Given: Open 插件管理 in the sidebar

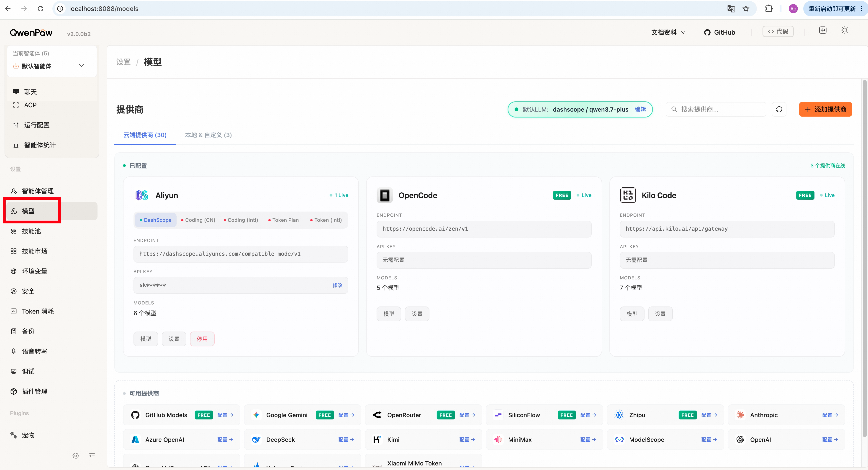Looking at the screenshot, I should [52, 392].
